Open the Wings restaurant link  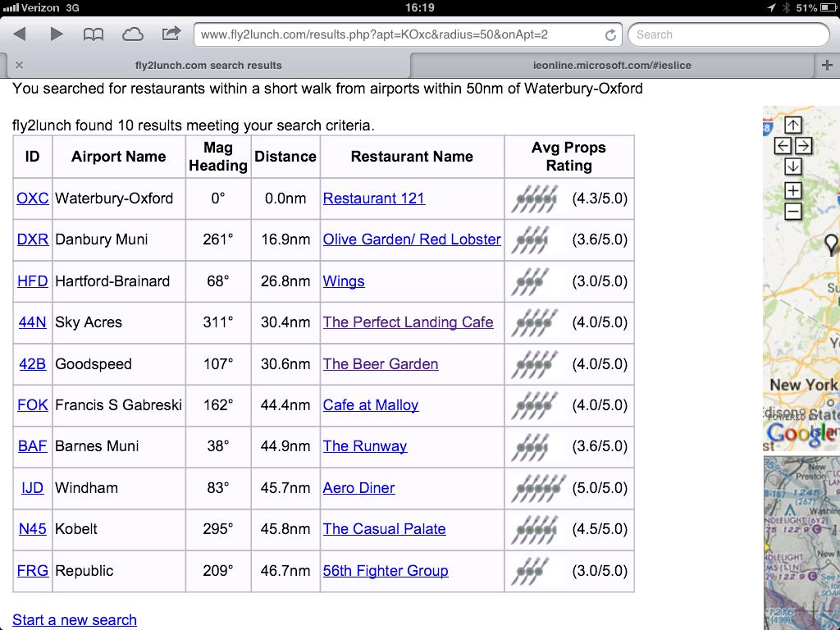(x=344, y=281)
